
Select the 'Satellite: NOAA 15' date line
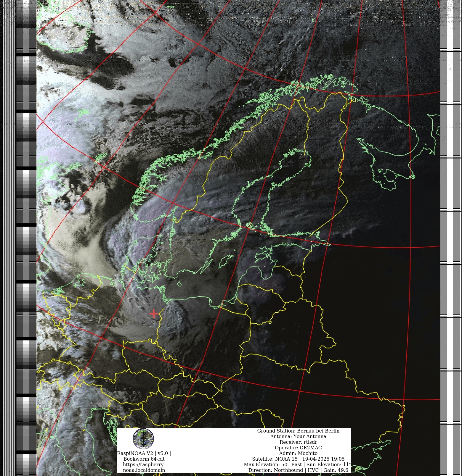[298, 459]
